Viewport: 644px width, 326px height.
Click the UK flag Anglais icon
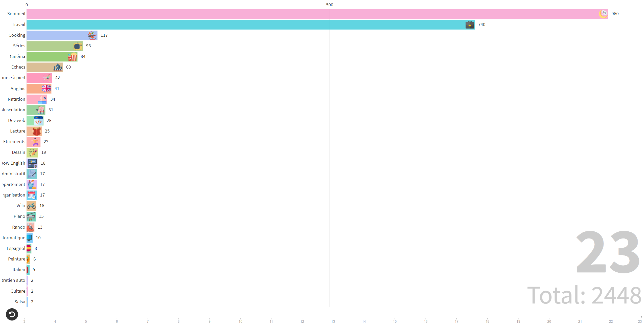pyautogui.click(x=46, y=89)
